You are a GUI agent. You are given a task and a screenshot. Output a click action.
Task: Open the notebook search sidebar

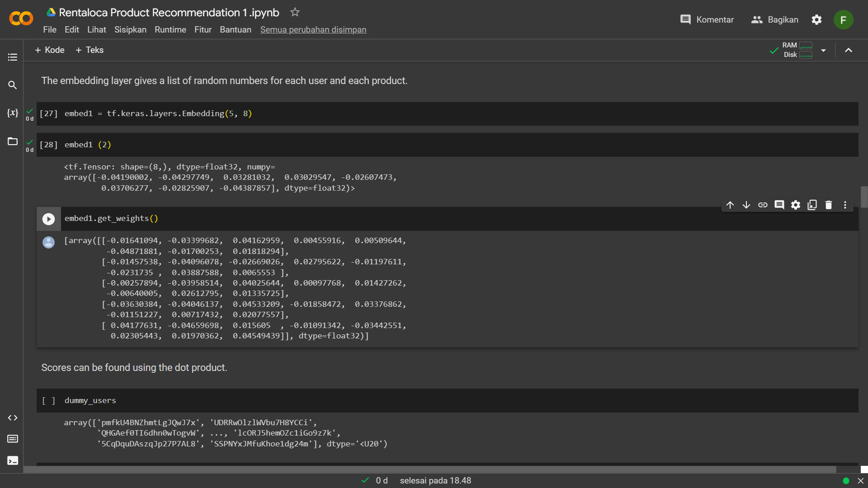tap(12, 85)
